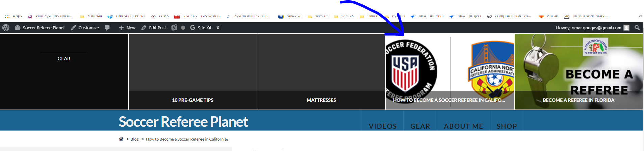Open the Yoast SEO icon menu
The width and height of the screenshot is (644, 151).
[174, 28]
